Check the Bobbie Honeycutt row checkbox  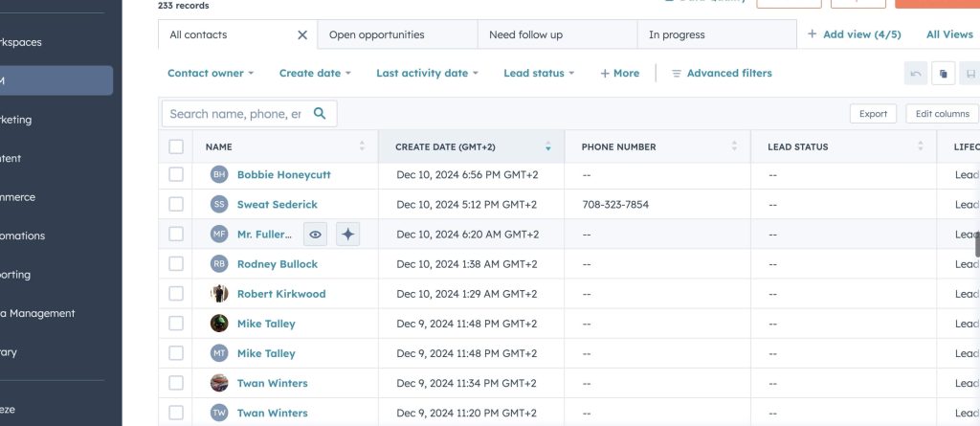(x=176, y=174)
